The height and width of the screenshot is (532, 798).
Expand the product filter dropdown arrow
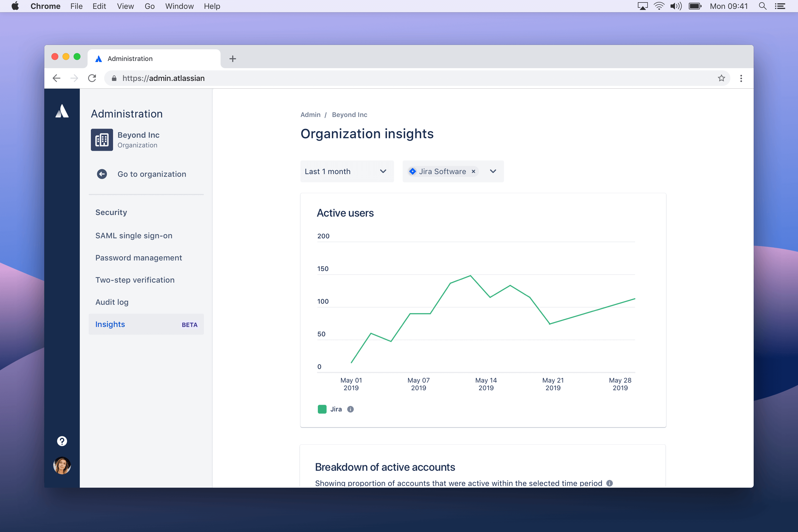[x=493, y=172]
